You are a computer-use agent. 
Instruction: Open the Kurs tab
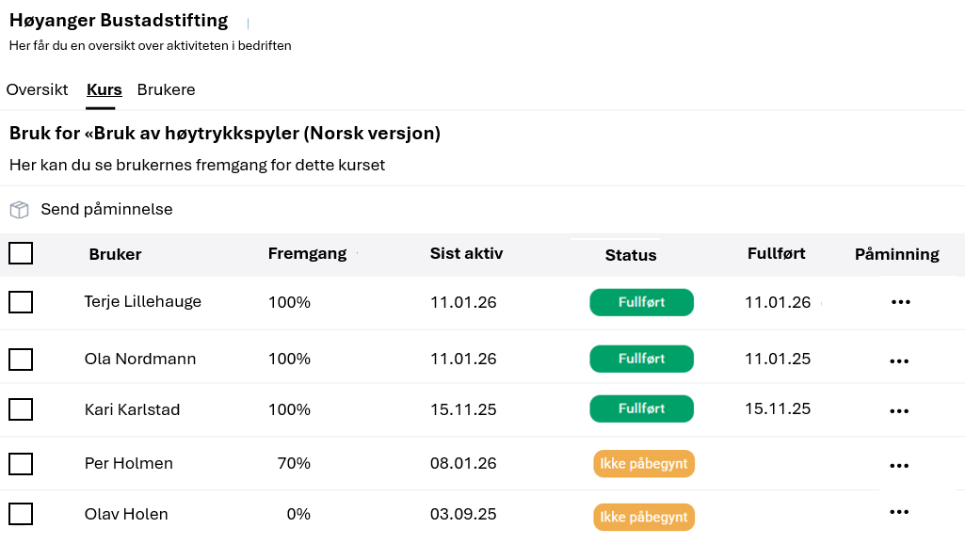[104, 90]
